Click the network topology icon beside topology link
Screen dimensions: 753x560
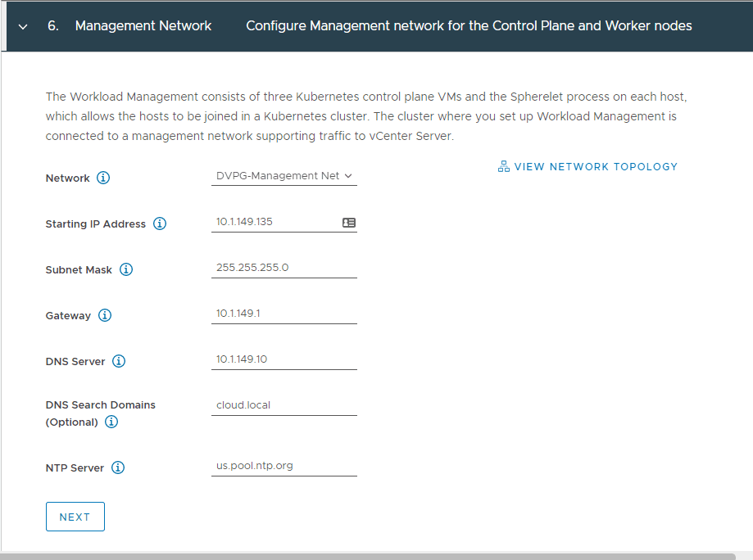pos(502,165)
